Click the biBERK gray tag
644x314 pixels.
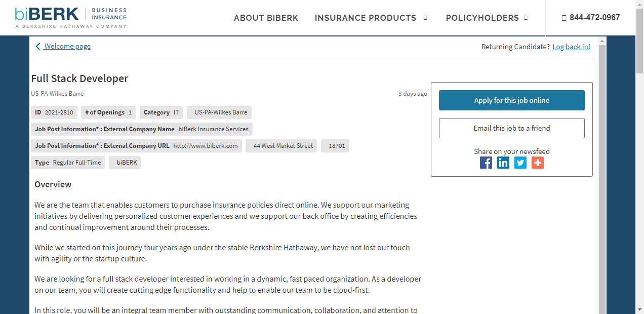pos(125,163)
